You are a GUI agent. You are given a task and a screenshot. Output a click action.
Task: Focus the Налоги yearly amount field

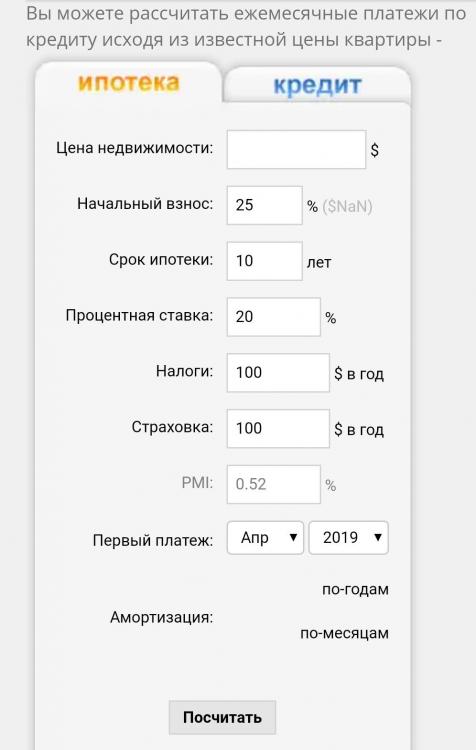(278, 373)
